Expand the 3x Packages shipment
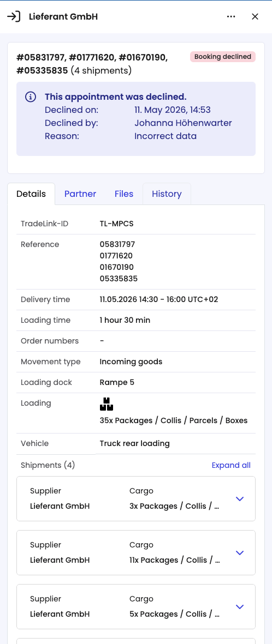Image resolution: width=272 pixels, height=644 pixels. pos(239,498)
